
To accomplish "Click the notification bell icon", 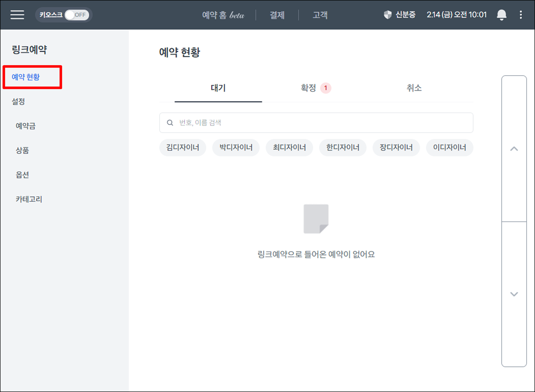I will coord(501,15).
